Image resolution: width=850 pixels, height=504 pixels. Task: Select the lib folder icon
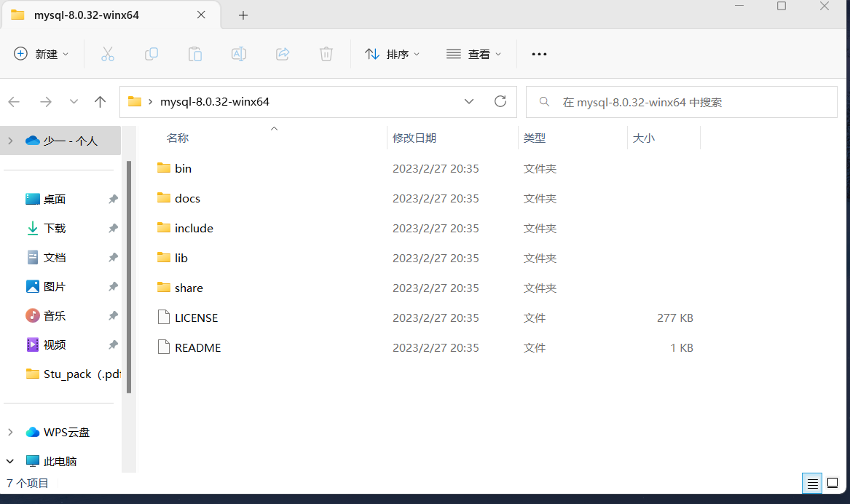(x=164, y=257)
